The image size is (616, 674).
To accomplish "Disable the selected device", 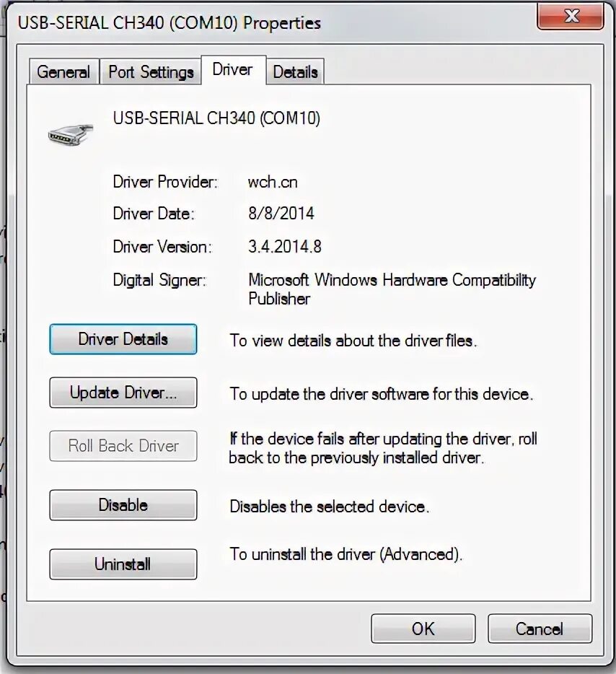I will coord(123,505).
